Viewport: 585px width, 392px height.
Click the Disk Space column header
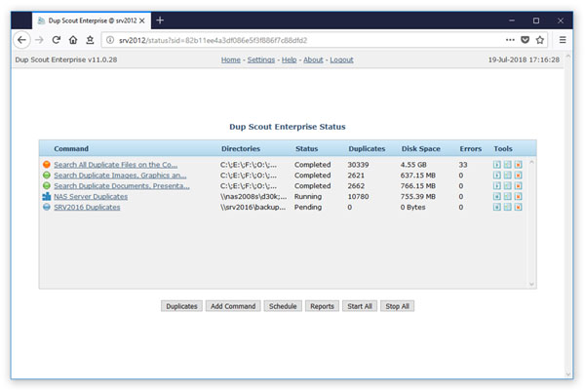[421, 148]
